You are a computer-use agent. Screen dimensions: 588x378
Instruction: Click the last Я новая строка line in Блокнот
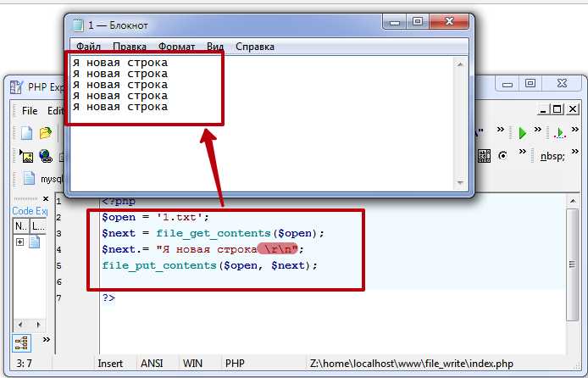(x=120, y=107)
